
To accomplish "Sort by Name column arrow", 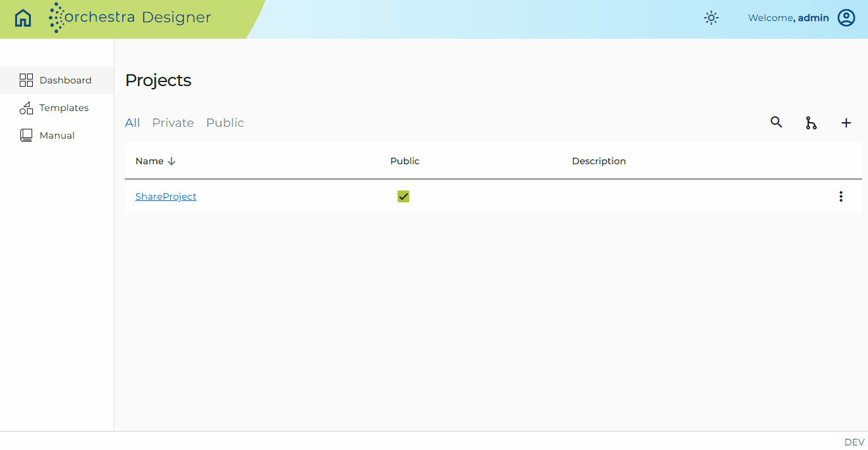I will [171, 161].
